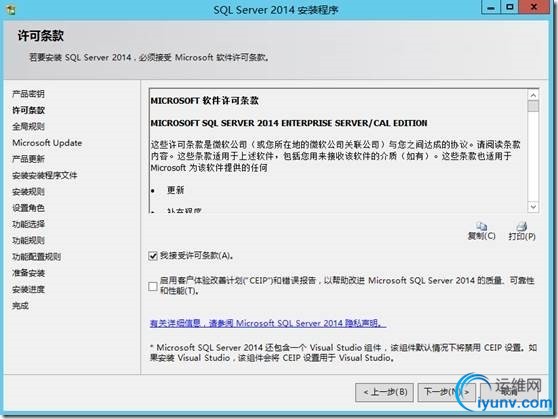
Task: Select the 功能配置规则 step
Action: pyautogui.click(x=37, y=257)
